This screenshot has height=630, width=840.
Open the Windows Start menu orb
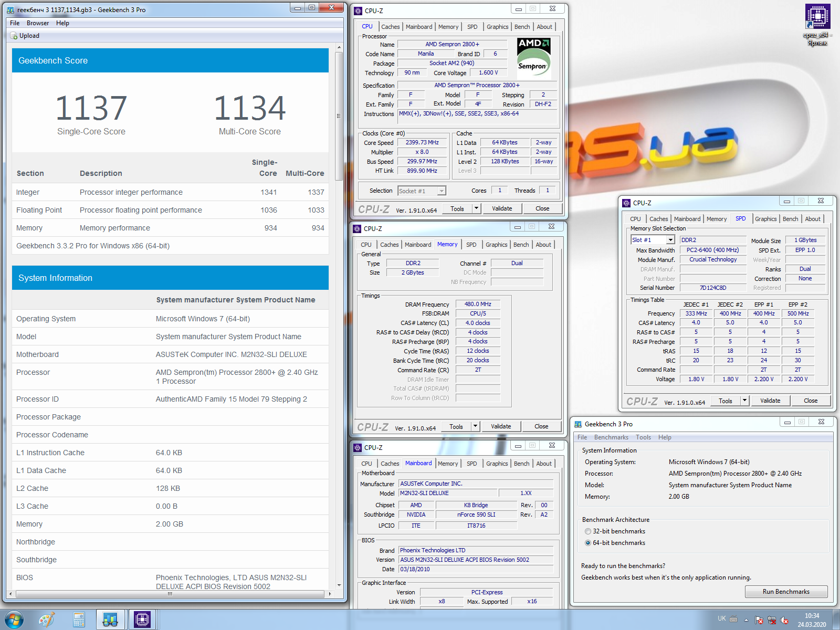point(14,619)
